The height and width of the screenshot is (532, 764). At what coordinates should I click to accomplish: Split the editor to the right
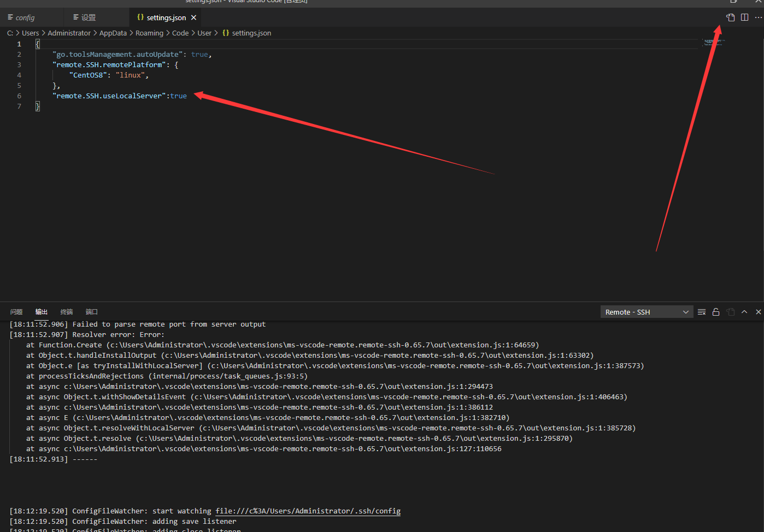click(x=744, y=17)
